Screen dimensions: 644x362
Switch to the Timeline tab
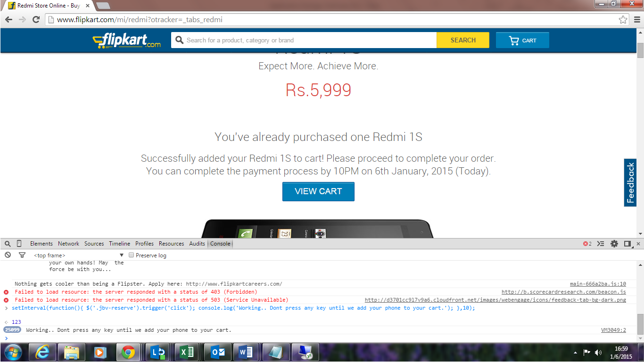(119, 244)
